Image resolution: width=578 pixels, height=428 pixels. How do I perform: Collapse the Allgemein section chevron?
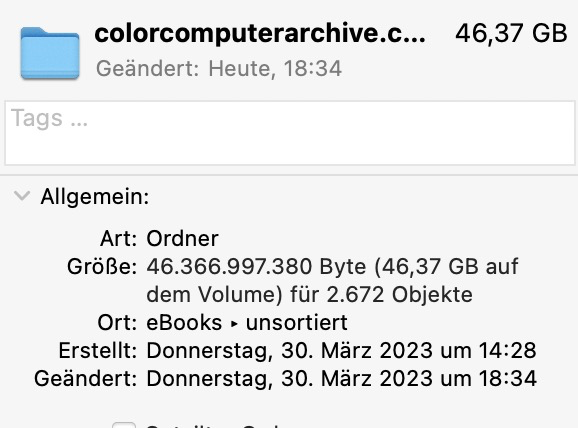22,196
